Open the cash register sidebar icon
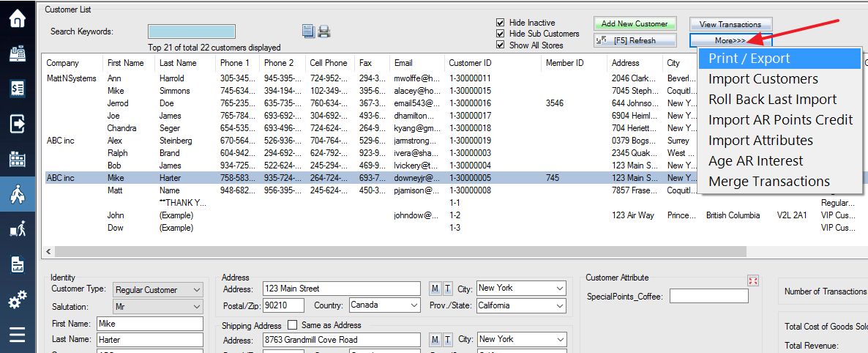868x353 pixels. click(x=18, y=53)
